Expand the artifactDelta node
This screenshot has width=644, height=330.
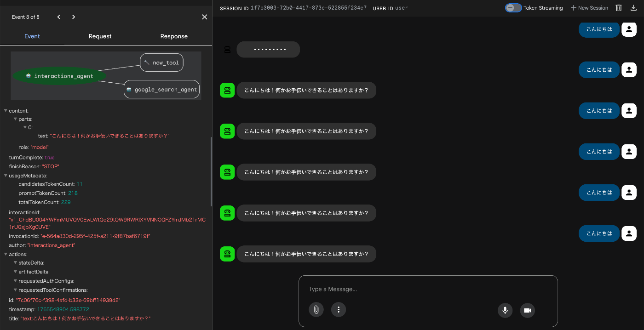15,272
